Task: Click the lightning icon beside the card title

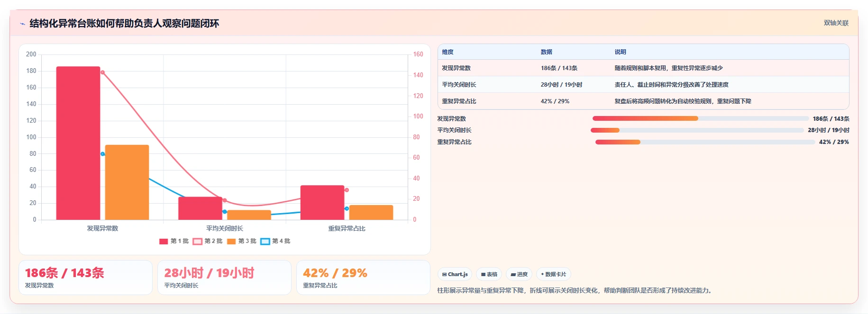Action: [x=22, y=24]
